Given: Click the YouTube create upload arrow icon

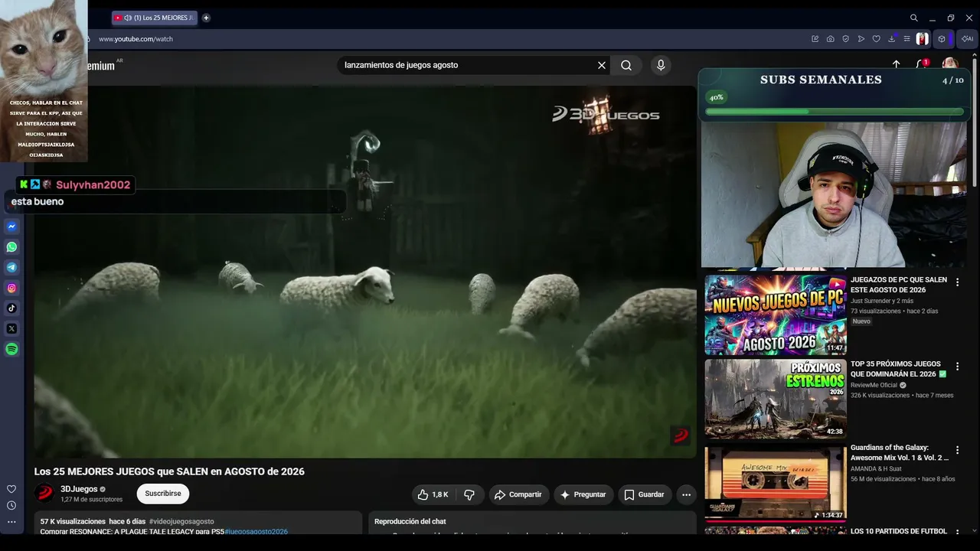Looking at the screenshot, I should [897, 65].
